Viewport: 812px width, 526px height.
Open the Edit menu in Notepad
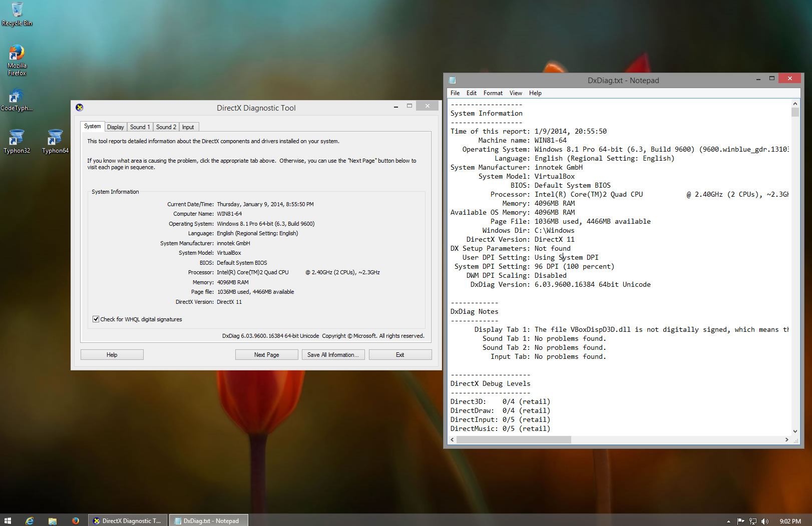471,93
